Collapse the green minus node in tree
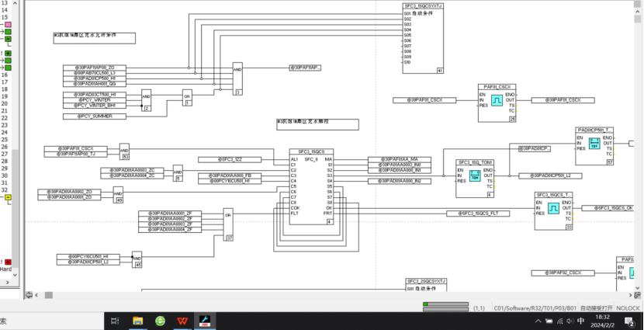The image size is (644, 330). coord(9,39)
